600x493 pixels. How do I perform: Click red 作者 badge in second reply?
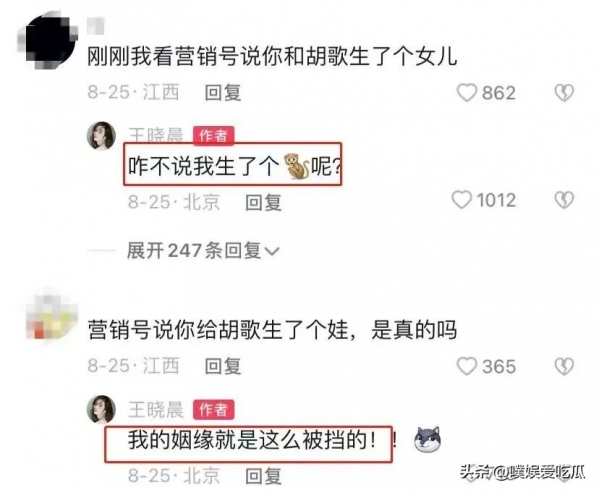click(214, 410)
